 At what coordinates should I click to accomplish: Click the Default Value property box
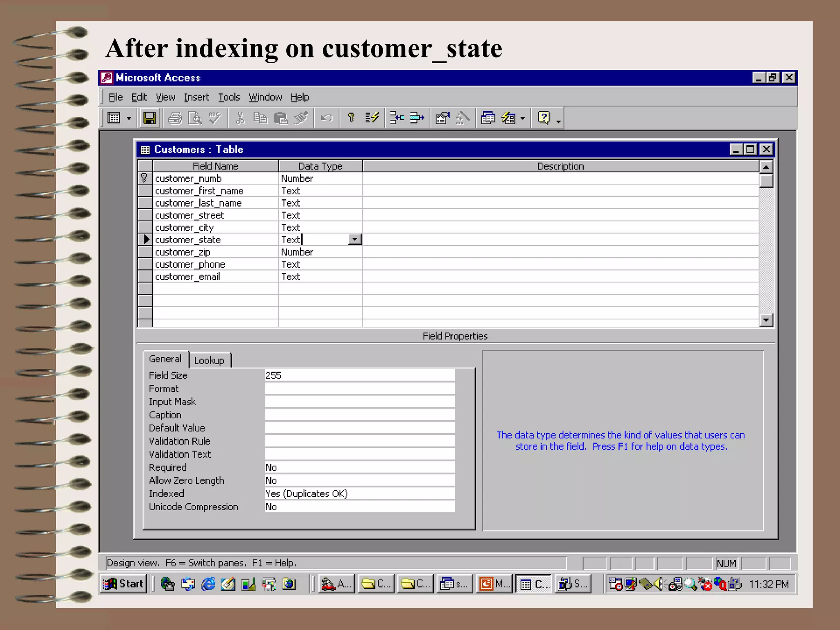pos(360,428)
